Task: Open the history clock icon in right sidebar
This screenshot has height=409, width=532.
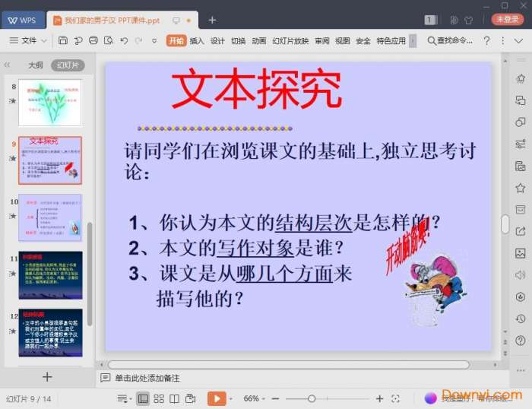Action: 520,319
